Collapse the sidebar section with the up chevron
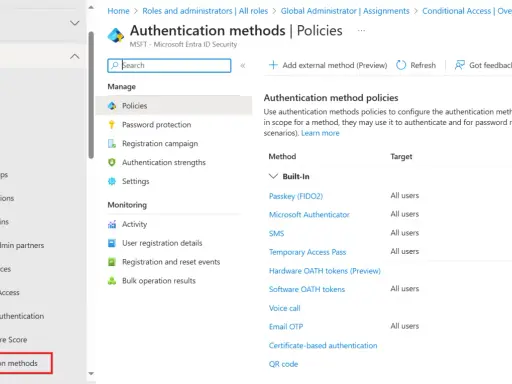The height and width of the screenshot is (384, 512). pyautogui.click(x=75, y=56)
